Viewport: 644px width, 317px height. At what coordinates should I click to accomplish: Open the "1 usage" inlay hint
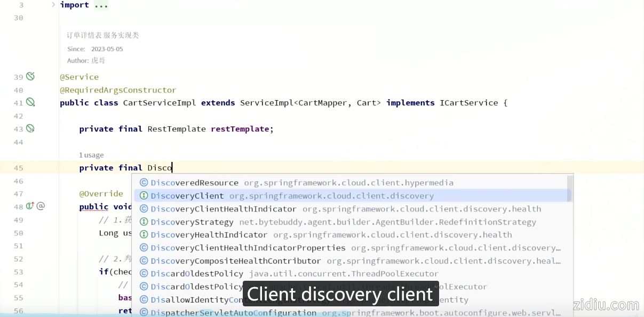(91, 155)
